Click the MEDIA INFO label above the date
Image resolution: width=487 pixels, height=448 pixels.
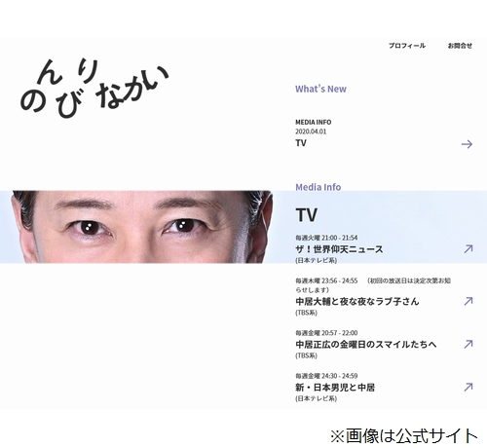[313, 123]
